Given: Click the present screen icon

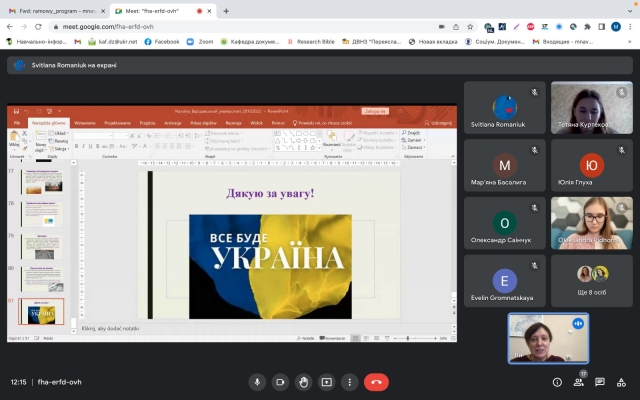Looking at the screenshot, I should pos(326,382).
